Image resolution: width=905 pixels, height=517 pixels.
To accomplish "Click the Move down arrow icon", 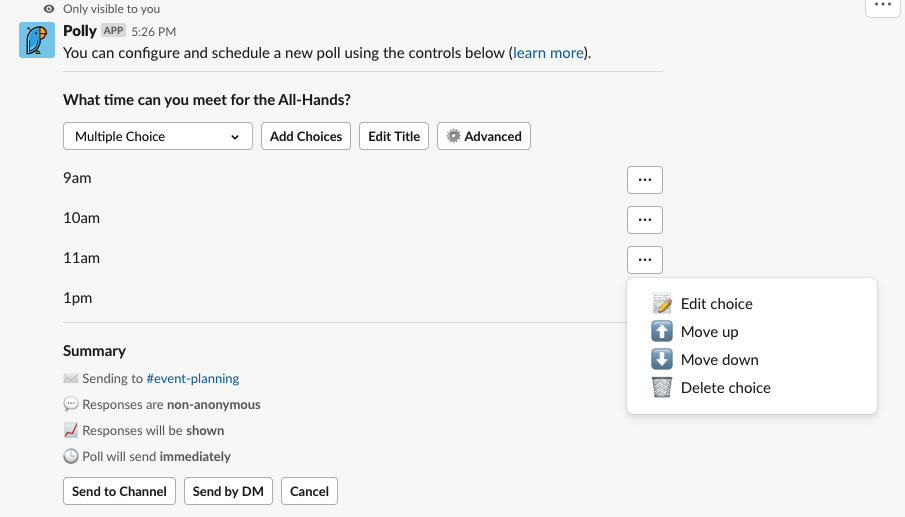I will [662, 360].
